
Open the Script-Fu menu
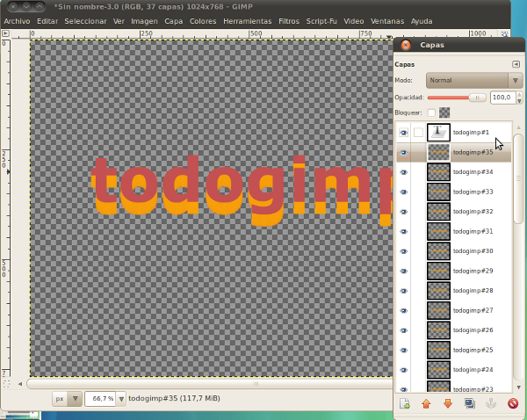click(320, 20)
